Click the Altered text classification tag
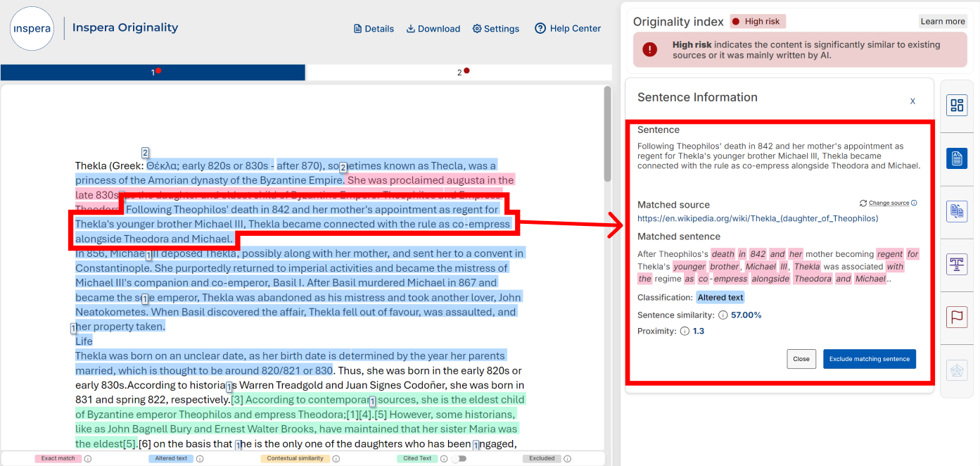The height and width of the screenshot is (466, 980). coord(720,298)
